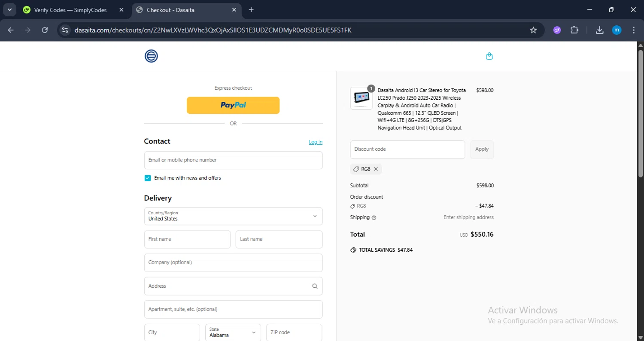Click the order discount amount − $47.84
644x341 pixels.
point(484,206)
